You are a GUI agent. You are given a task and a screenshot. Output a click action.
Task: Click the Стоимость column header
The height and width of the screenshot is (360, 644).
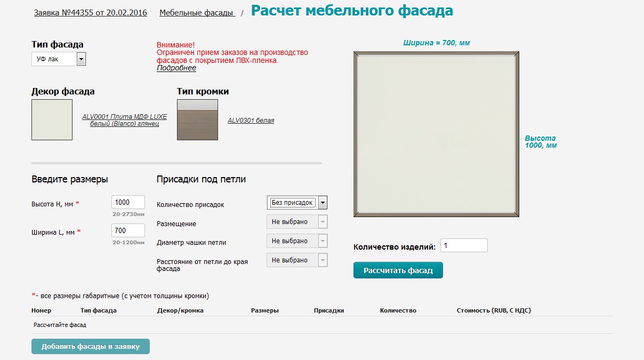pos(494,310)
